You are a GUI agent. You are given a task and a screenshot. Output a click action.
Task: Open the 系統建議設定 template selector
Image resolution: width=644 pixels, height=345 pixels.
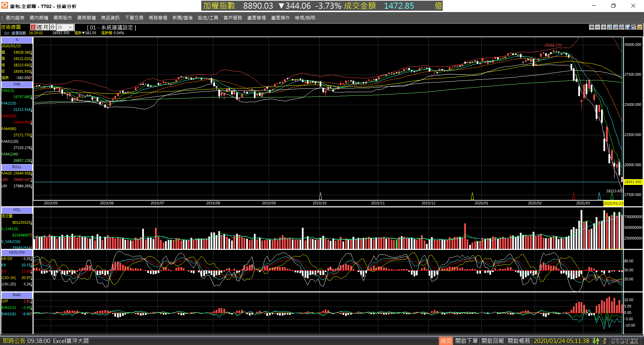[112, 27]
